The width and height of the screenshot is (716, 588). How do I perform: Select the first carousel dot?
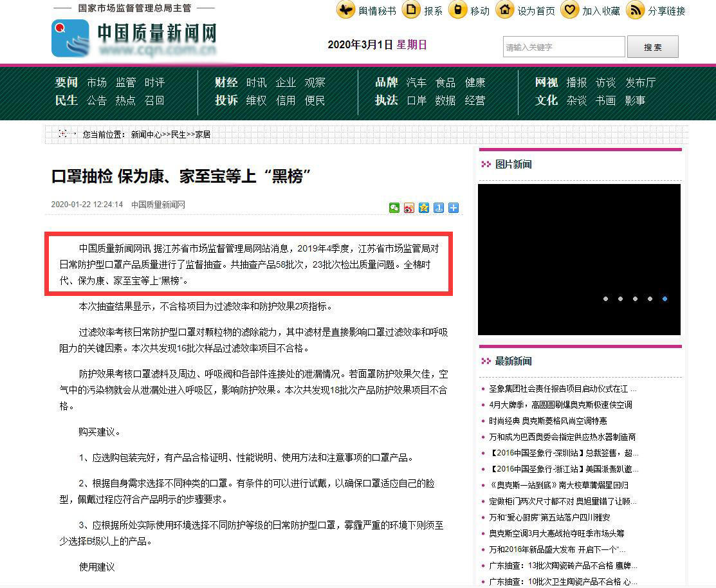coord(605,299)
